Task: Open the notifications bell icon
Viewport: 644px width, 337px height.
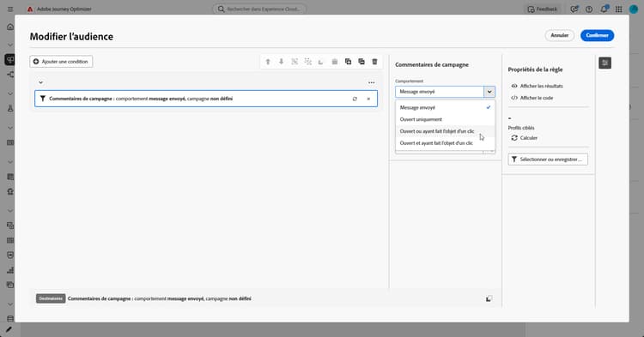Action: coord(605,9)
